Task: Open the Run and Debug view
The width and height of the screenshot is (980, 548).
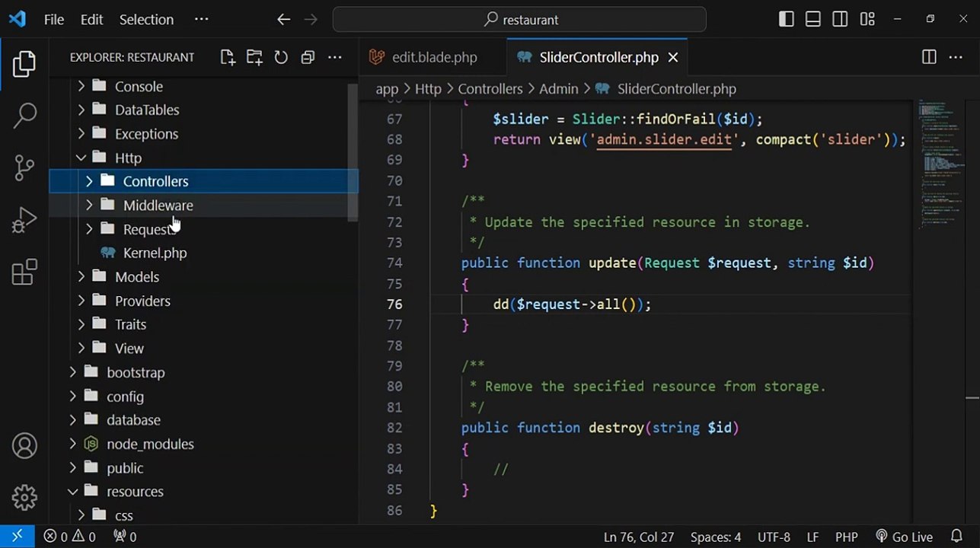Action: point(24,220)
